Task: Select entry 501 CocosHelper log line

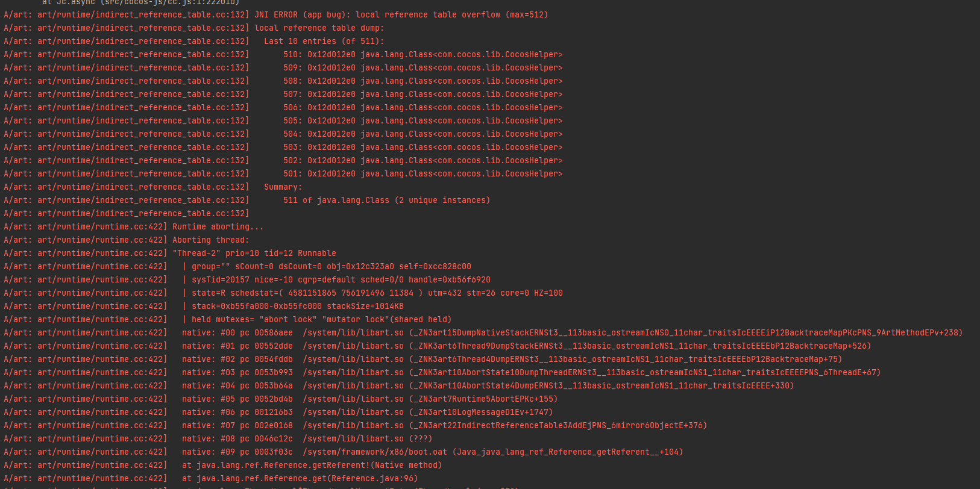Action: coord(422,173)
